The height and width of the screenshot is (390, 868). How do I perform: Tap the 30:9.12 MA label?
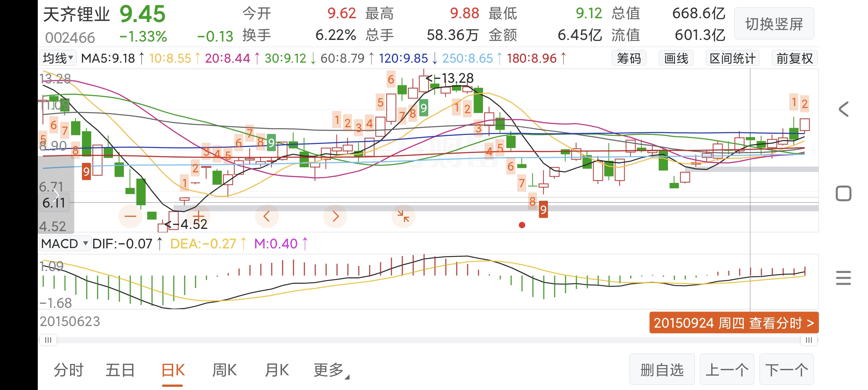pos(290,59)
